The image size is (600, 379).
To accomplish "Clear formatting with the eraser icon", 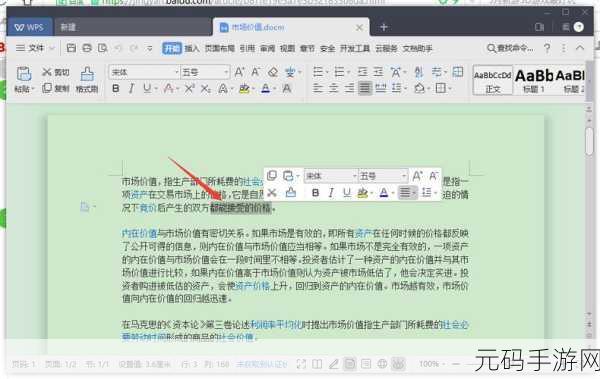I will coord(273,72).
